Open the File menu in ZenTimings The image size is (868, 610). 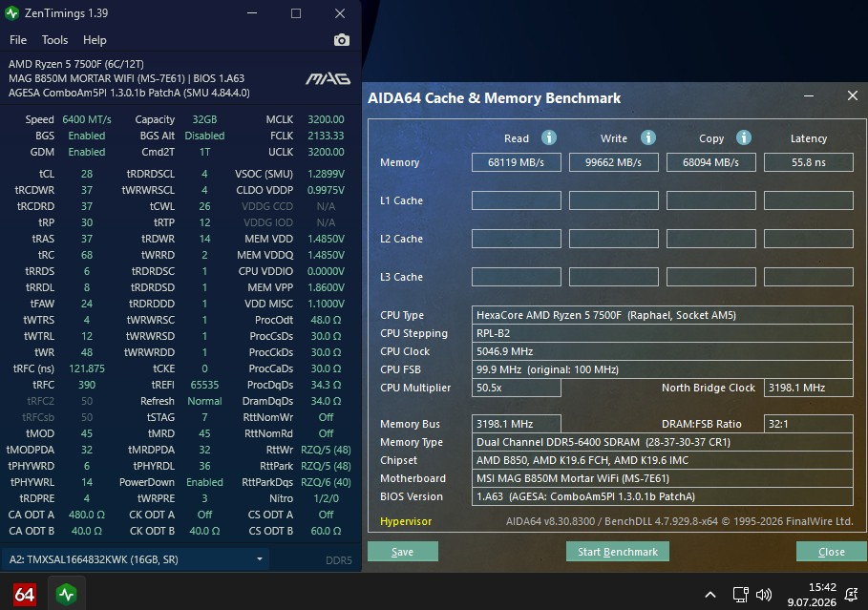pyautogui.click(x=18, y=40)
